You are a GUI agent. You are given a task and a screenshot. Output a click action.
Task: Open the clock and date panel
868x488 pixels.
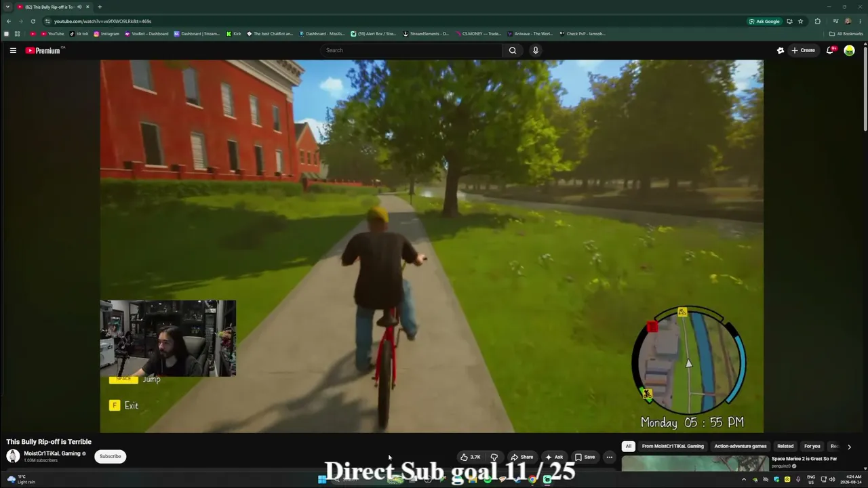tap(850, 479)
